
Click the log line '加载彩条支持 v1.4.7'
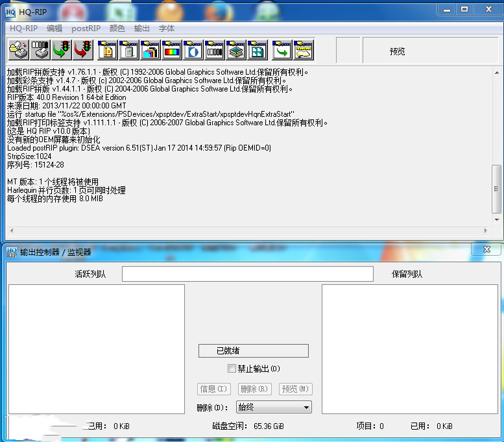[147, 80]
